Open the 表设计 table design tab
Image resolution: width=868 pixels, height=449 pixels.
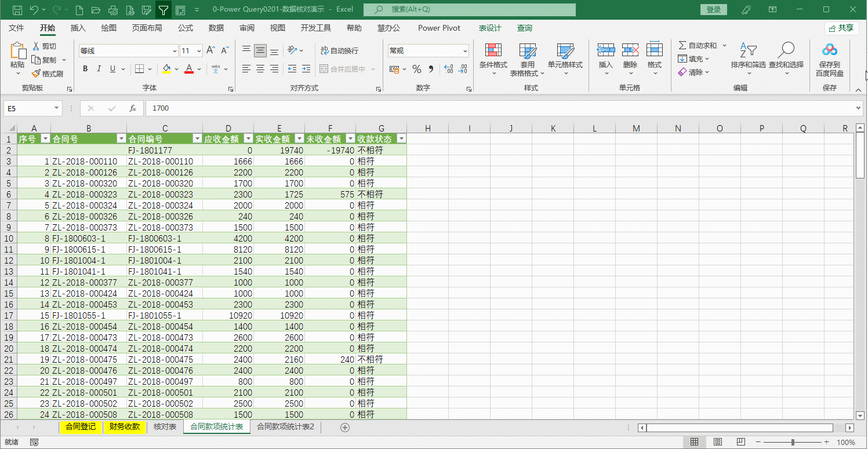tap(490, 28)
